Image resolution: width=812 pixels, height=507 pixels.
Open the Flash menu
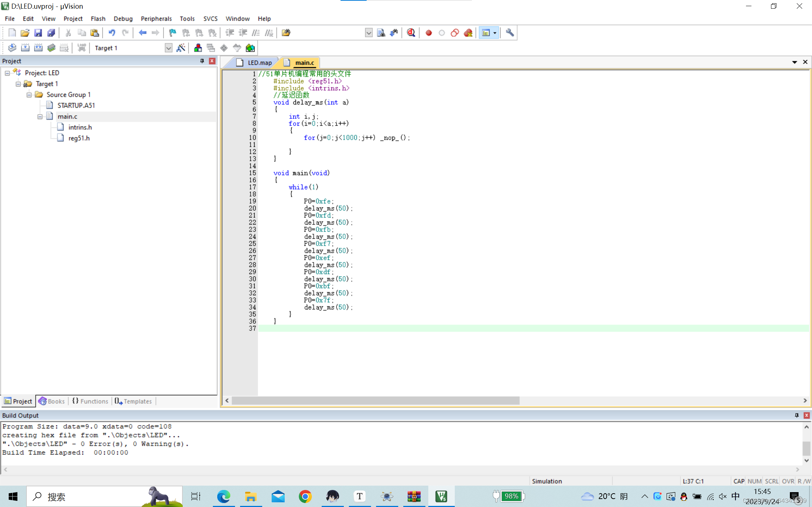click(x=96, y=18)
